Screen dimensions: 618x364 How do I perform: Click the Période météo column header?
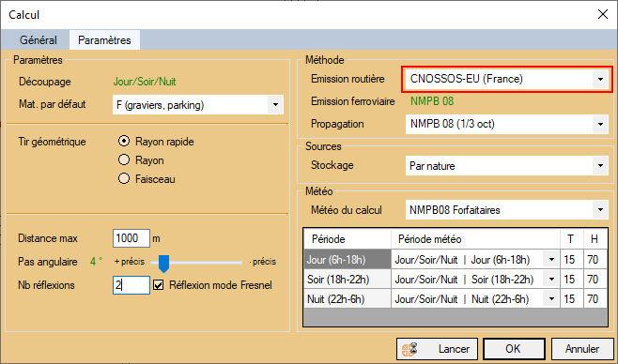coord(475,239)
